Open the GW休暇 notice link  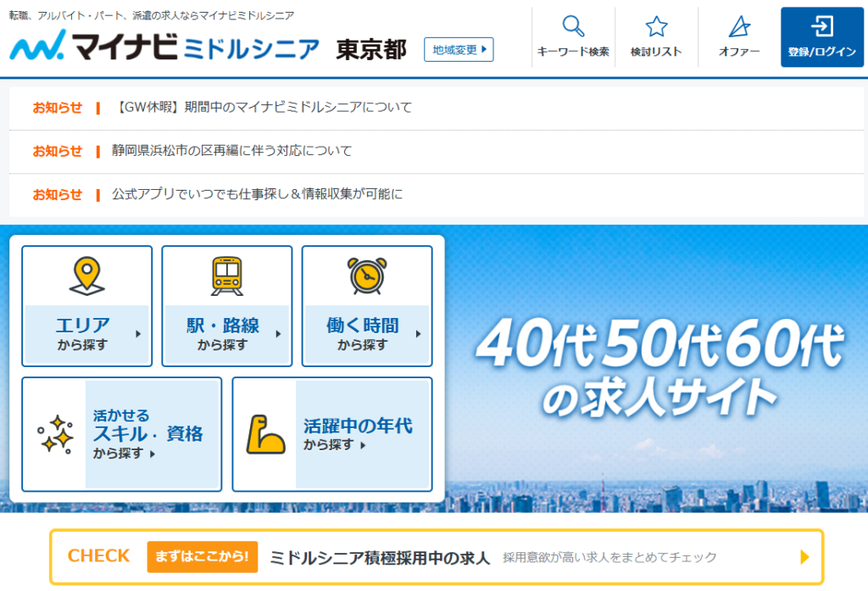click(x=262, y=108)
